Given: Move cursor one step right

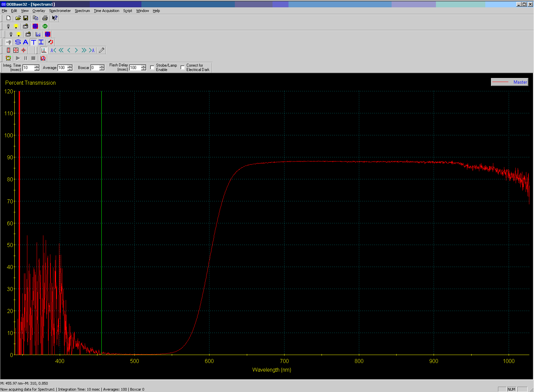Looking at the screenshot, I should click(76, 50).
